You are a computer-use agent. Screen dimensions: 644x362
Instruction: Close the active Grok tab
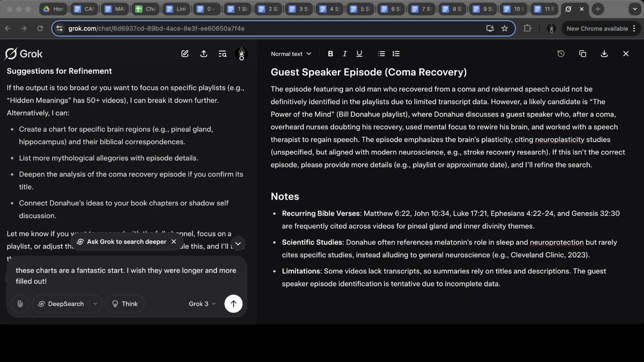coord(582,9)
